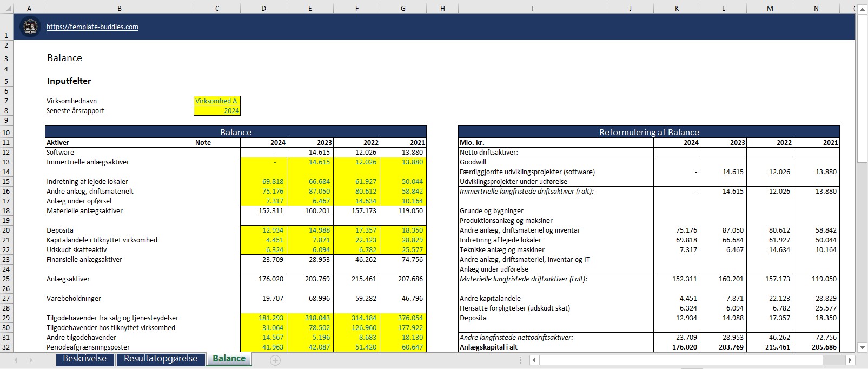Click the 2022 header in Reformulering table
Viewport: 868px width, 369px height.
[770, 143]
